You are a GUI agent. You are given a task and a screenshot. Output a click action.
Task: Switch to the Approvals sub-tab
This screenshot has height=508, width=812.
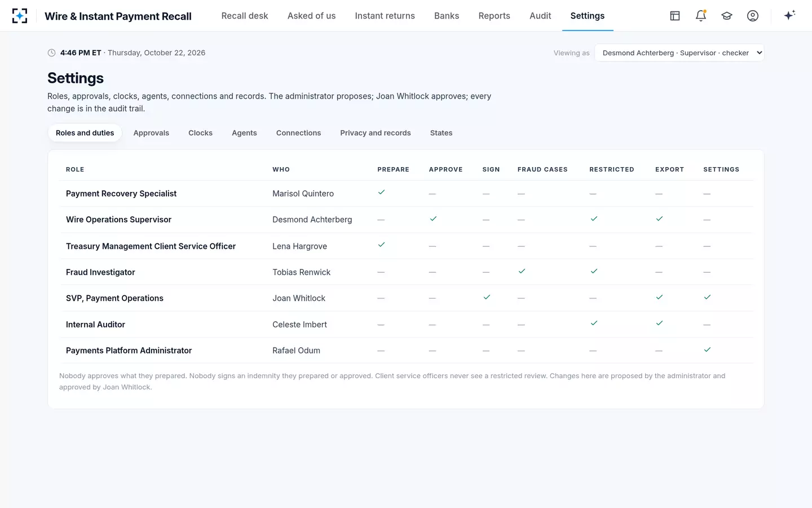151,133
